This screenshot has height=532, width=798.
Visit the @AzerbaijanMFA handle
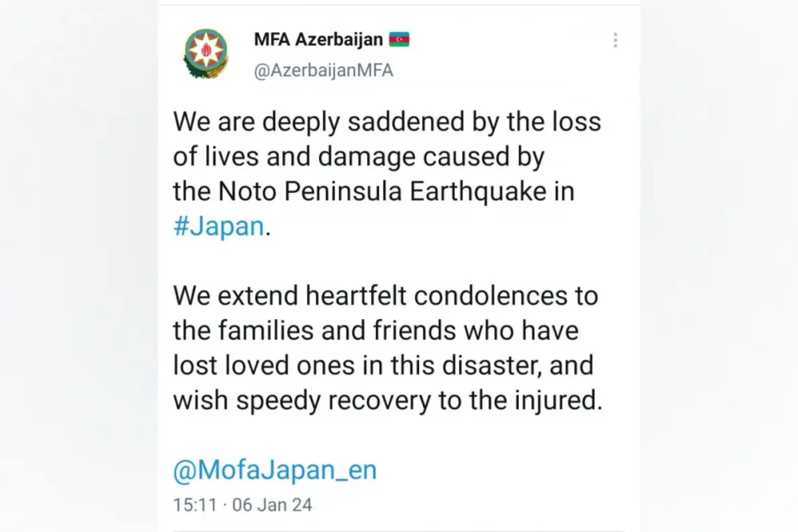click(x=324, y=70)
